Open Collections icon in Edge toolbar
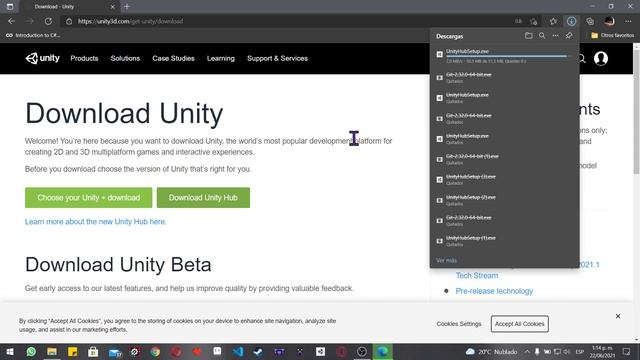 tap(590, 21)
